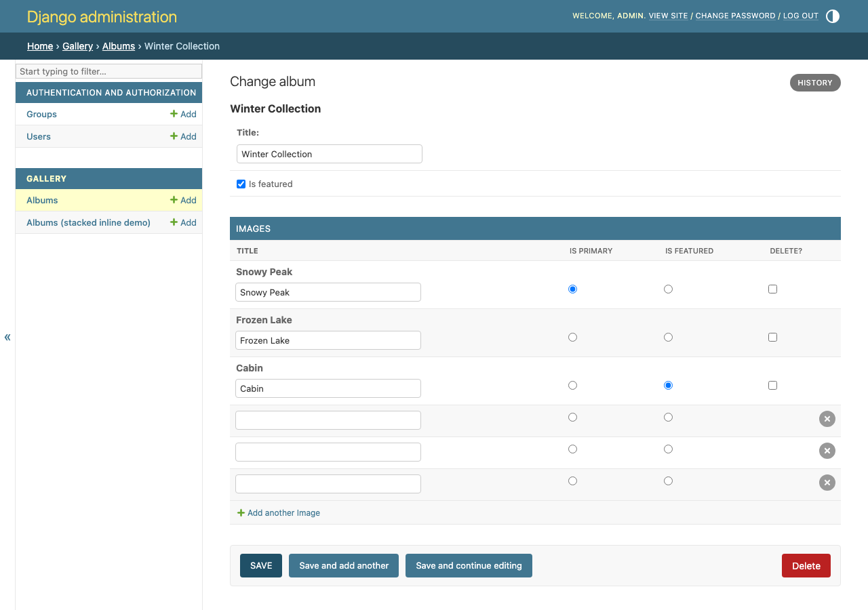
Task: Open Users in the sidebar
Action: click(39, 136)
